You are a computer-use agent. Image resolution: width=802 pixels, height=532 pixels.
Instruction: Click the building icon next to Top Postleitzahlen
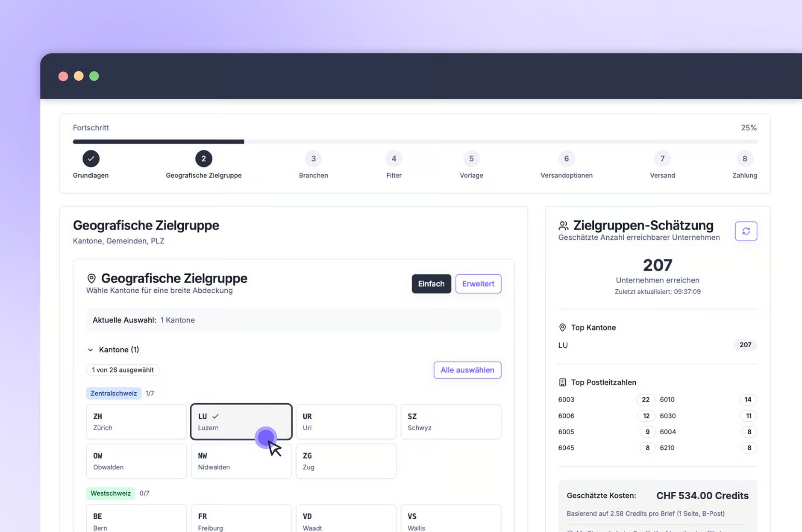pos(562,382)
